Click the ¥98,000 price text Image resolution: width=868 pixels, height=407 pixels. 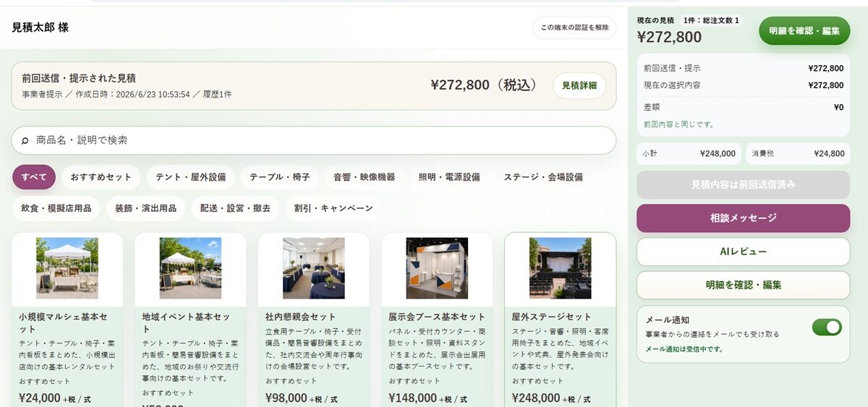[286, 398]
